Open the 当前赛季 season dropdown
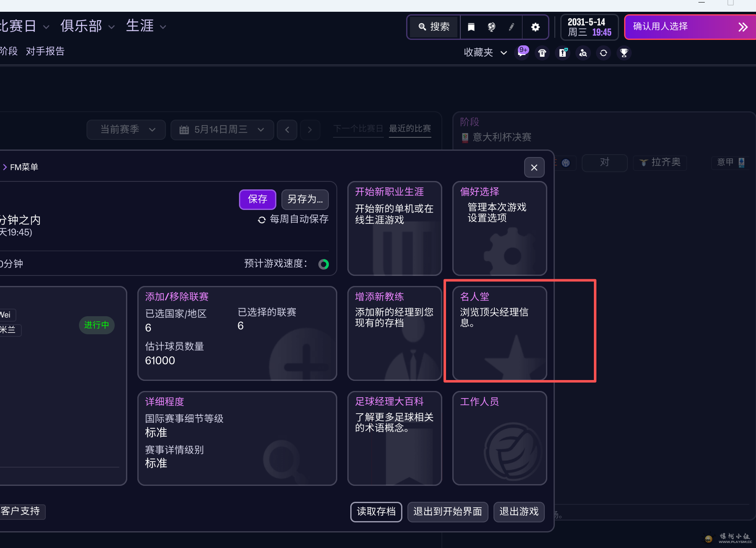The image size is (756, 548). (126, 130)
